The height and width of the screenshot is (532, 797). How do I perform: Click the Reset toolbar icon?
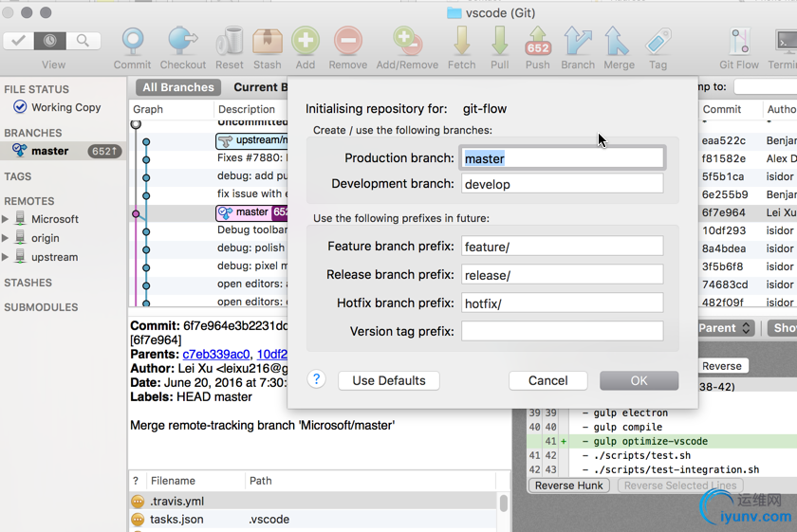230,41
